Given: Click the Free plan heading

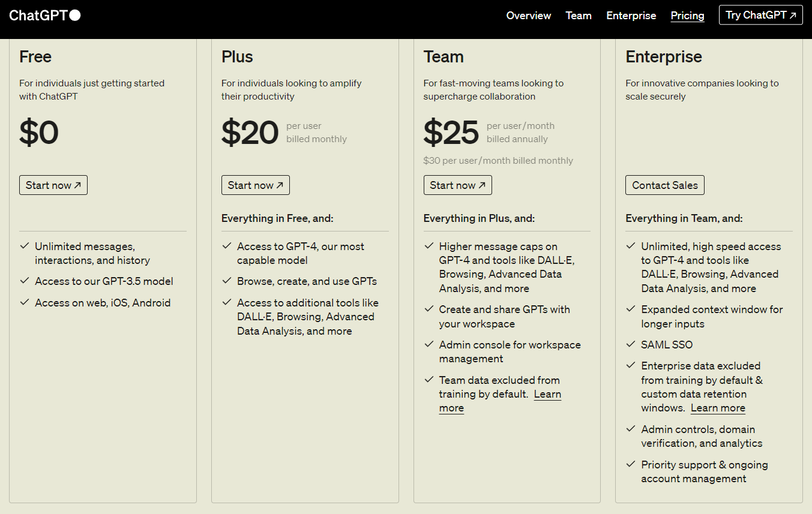Looking at the screenshot, I should click(x=35, y=57).
